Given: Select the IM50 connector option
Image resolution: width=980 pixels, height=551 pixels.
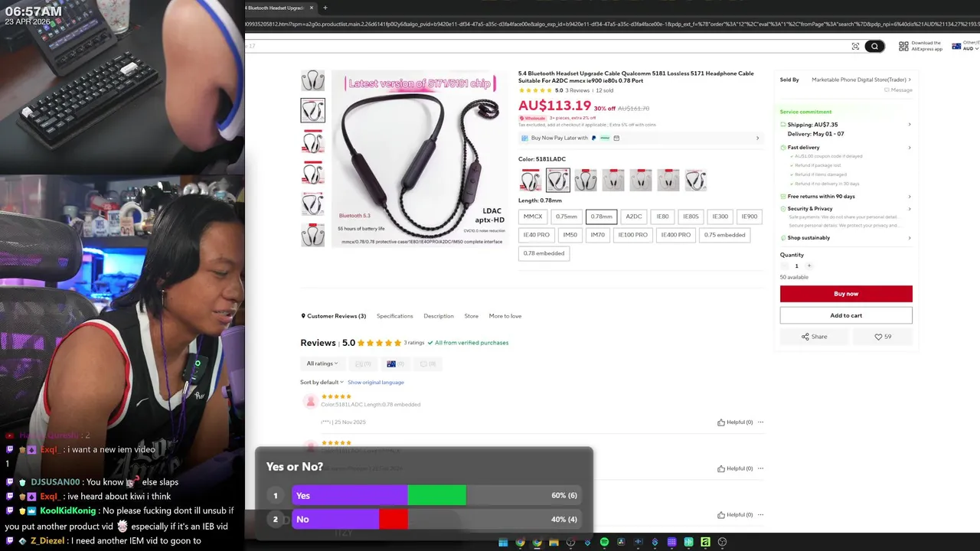Looking at the screenshot, I should (570, 235).
